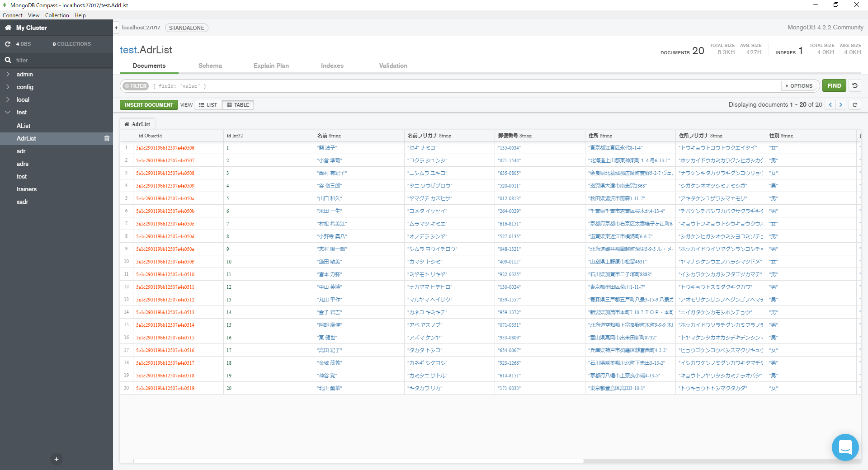The height and width of the screenshot is (470, 868).
Task: Open the Collection menu
Action: tap(57, 15)
